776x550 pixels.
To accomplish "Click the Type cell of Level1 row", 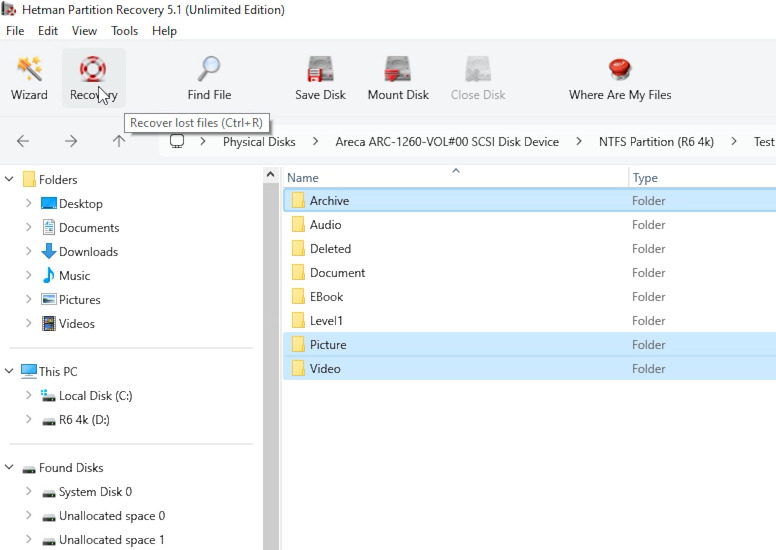I will [648, 321].
